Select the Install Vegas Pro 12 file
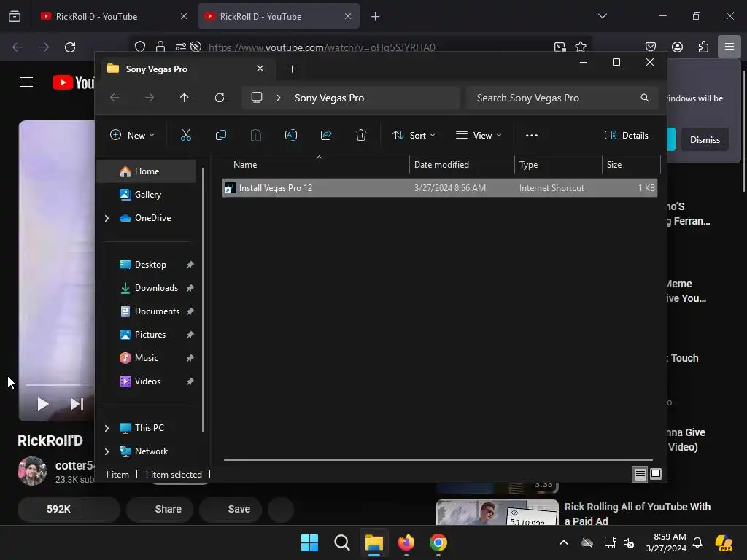The height and width of the screenshot is (560, 747). pos(439,188)
